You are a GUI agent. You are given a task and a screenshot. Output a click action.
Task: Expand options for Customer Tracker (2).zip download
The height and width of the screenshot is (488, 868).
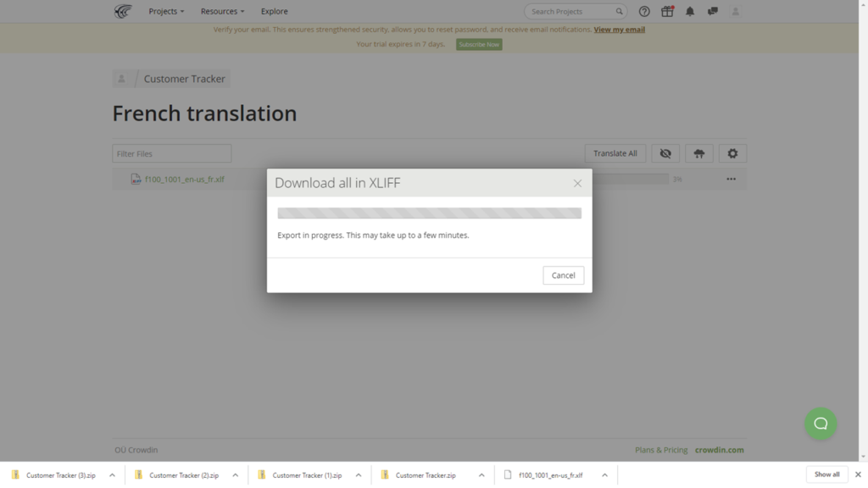coord(236,475)
